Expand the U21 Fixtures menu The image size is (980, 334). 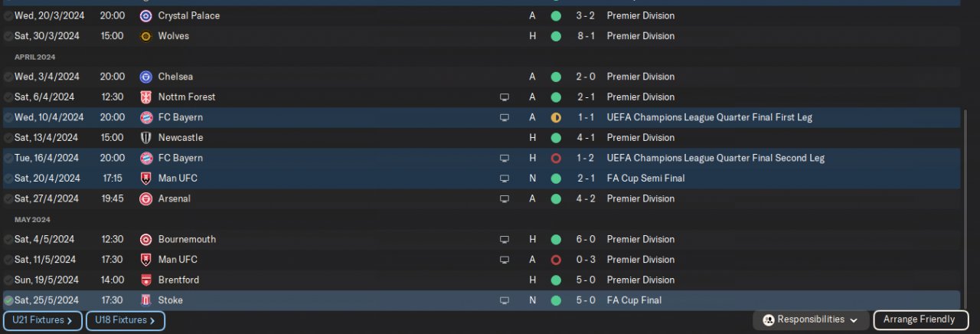point(43,320)
